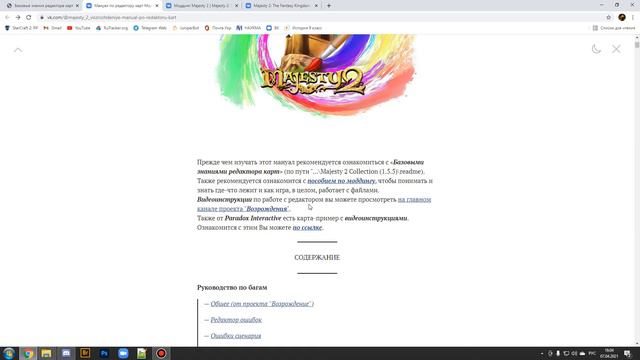The image size is (640, 360).
Task: Open the reading list at bookmarks bar end
Action: point(614,28)
